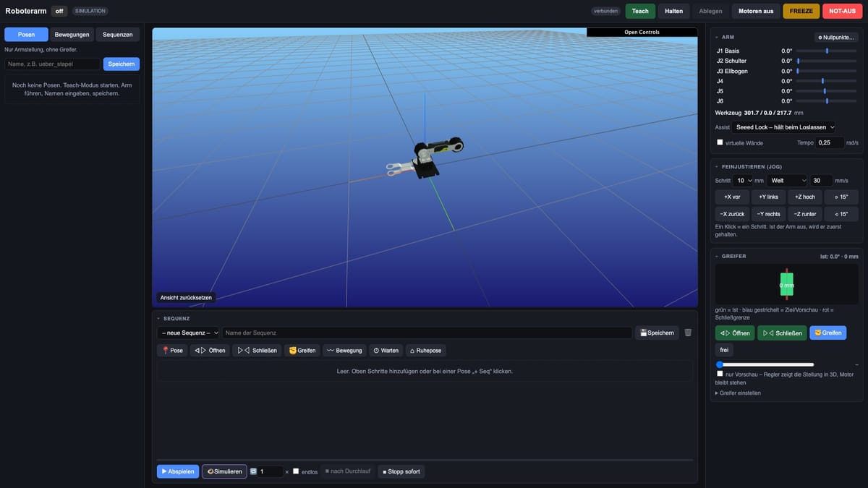Screen dimensions: 868x488
Task: Click the repeat count field showing 1
Action: pyautogui.click(x=271, y=471)
